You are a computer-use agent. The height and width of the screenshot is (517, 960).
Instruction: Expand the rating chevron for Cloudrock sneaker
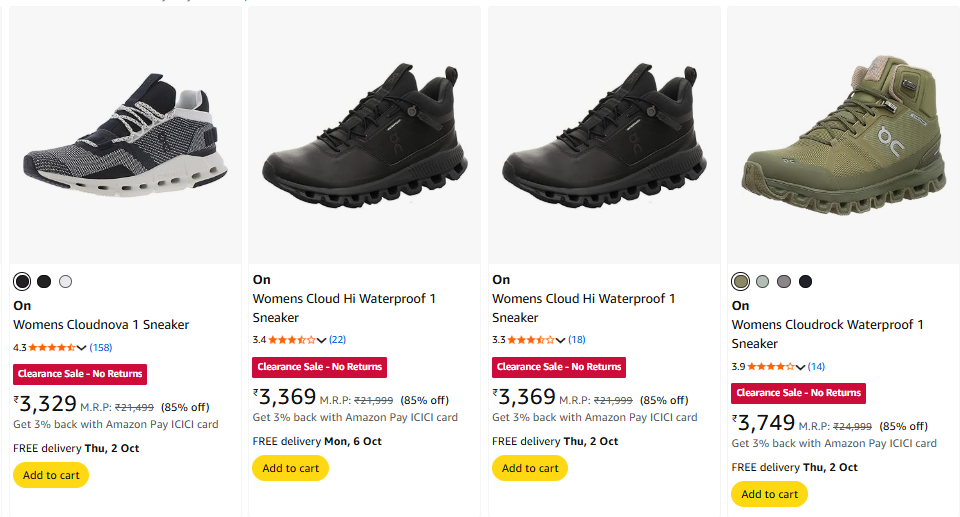(800, 367)
